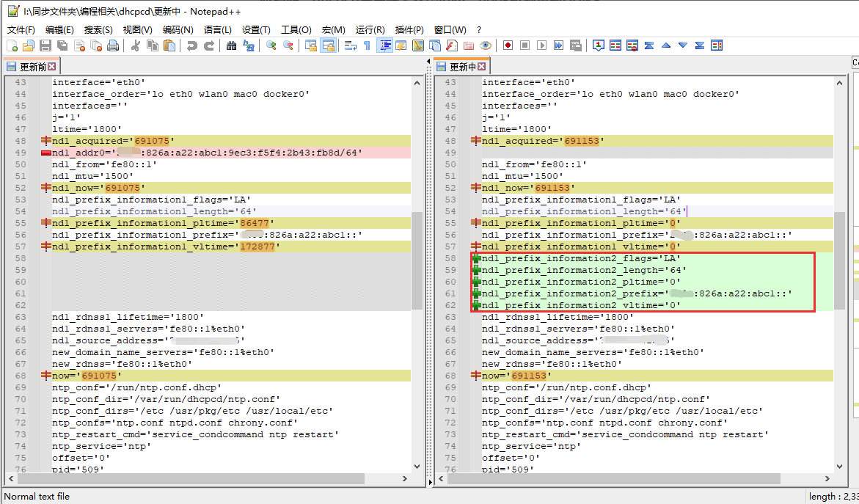Click the Print icon in toolbar

[x=113, y=45]
